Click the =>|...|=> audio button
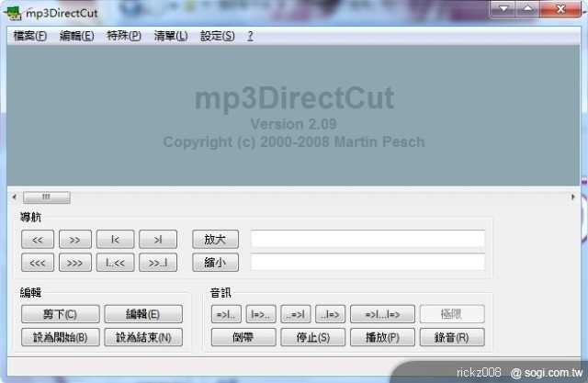This screenshot has height=383, width=588. (x=382, y=314)
